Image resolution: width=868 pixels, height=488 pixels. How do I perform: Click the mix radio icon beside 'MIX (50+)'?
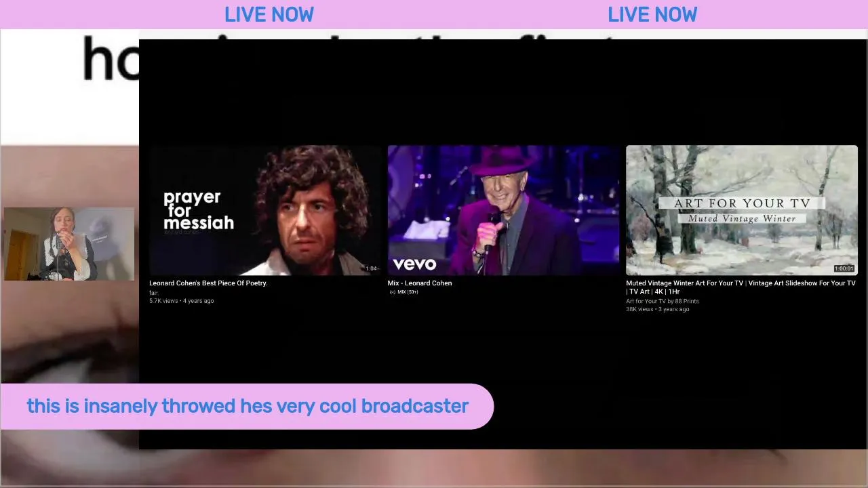393,292
